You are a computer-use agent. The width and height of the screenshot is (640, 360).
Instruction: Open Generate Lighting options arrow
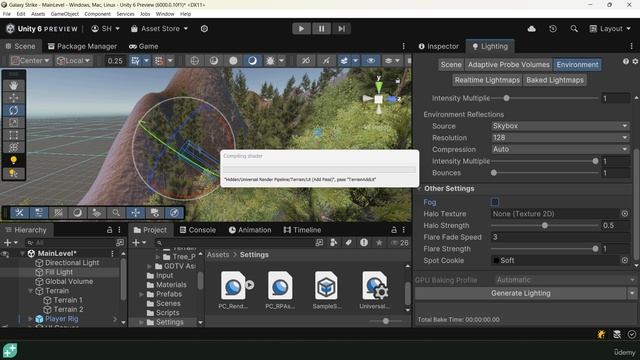(632, 293)
